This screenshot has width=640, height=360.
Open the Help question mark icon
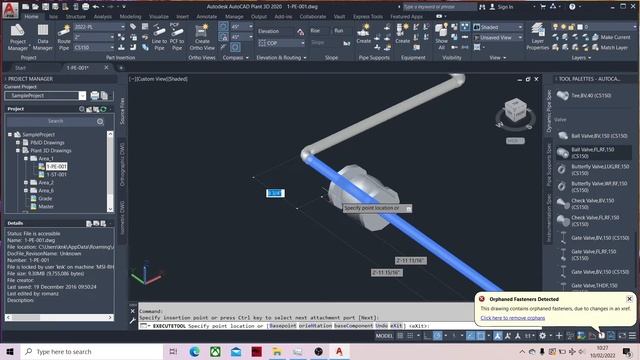coord(572,7)
